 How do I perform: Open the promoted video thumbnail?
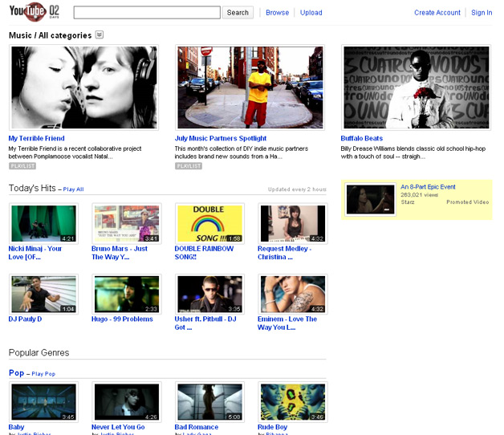[x=370, y=199]
